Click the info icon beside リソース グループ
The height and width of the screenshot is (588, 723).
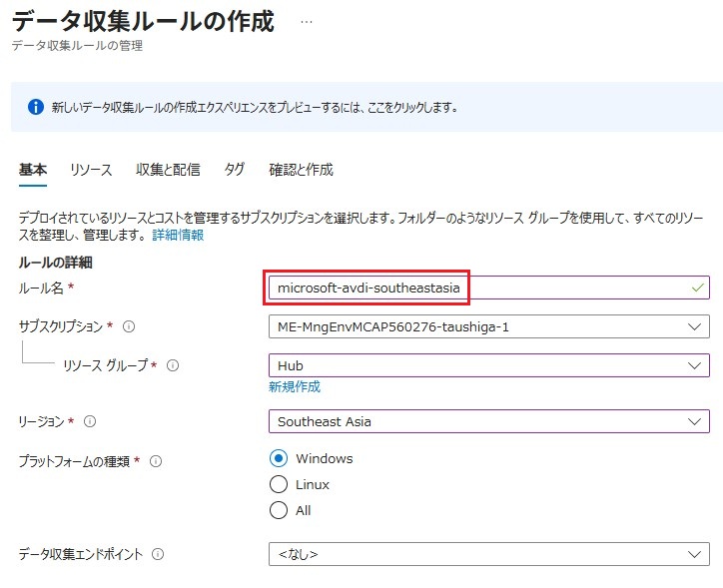coord(173,365)
